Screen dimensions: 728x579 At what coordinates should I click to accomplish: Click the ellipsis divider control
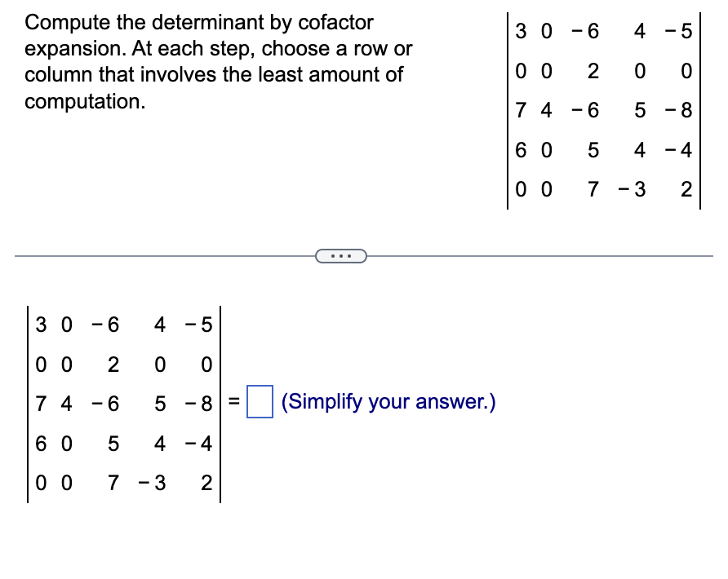[x=340, y=255]
